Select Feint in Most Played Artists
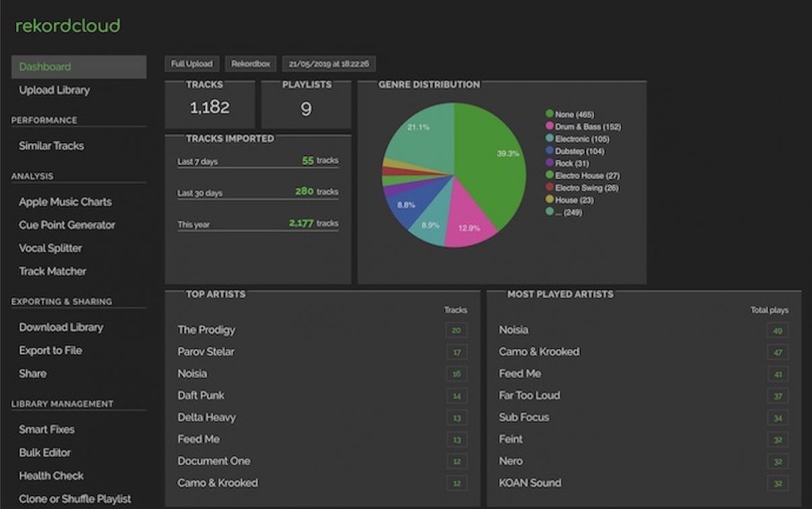This screenshot has height=509, width=812. [x=511, y=439]
